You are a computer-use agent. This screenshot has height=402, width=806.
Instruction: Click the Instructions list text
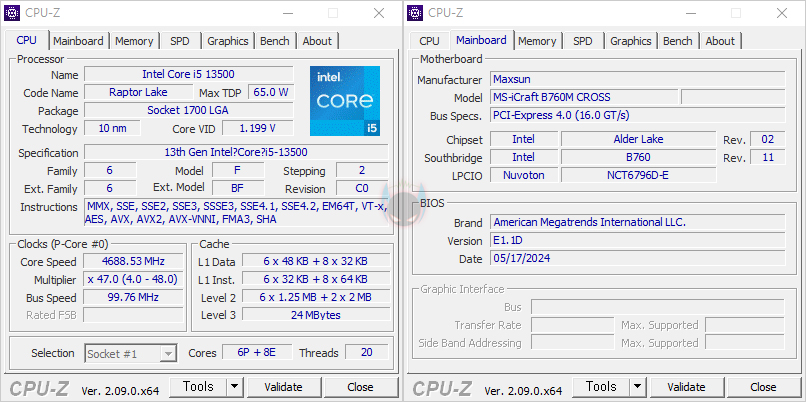pyautogui.click(x=236, y=213)
